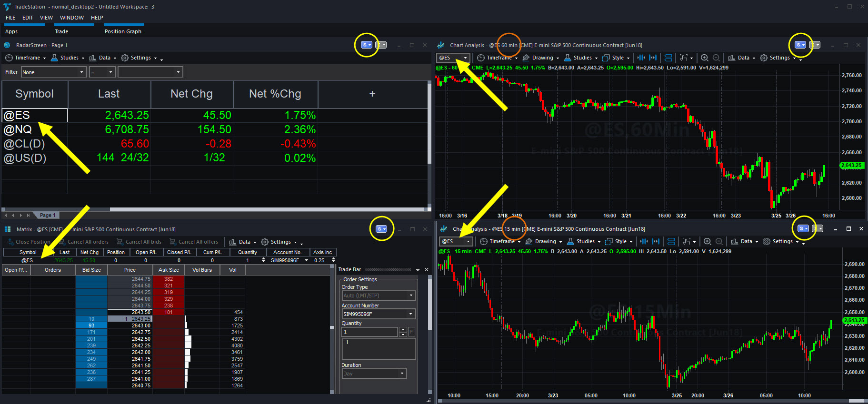
Task: Open Drawing tools menu in 60 min chart
Action: pos(540,58)
